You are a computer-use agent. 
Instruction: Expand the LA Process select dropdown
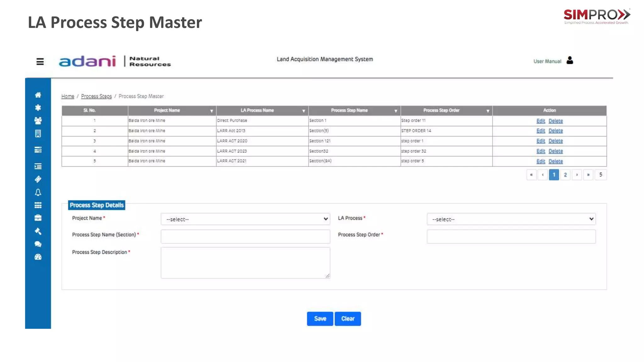click(511, 219)
